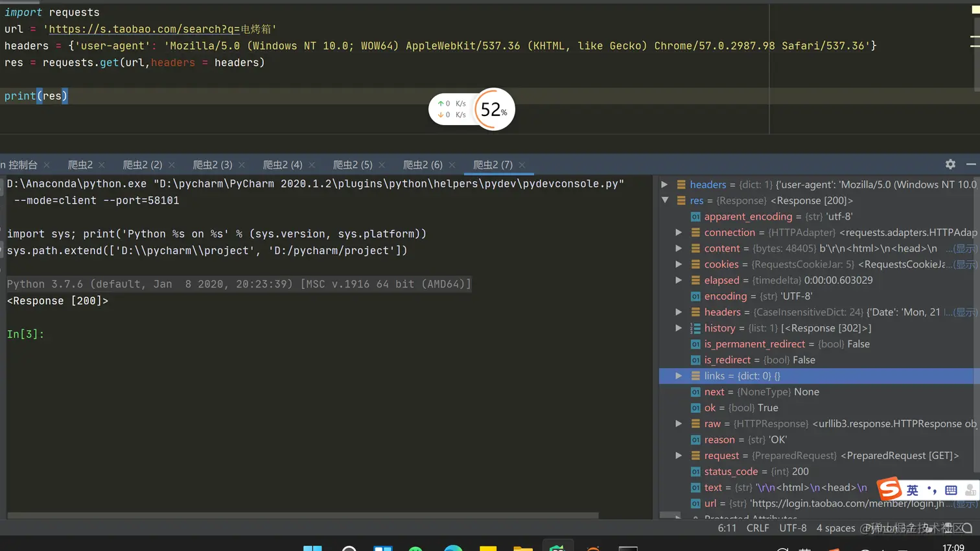Close the 爬虫2 (2) console tab

coord(172,165)
